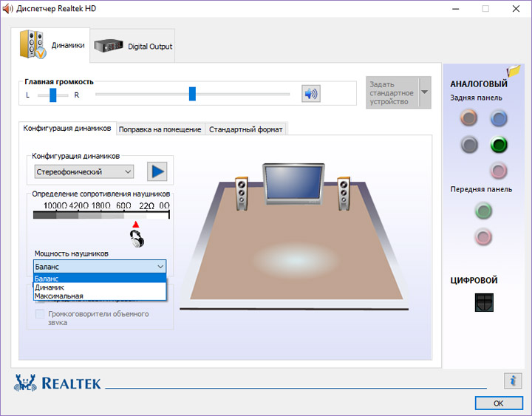Click the ЦИФРОВОЙ heading
Image resolution: width=532 pixels, height=416 pixels.
[x=474, y=280]
